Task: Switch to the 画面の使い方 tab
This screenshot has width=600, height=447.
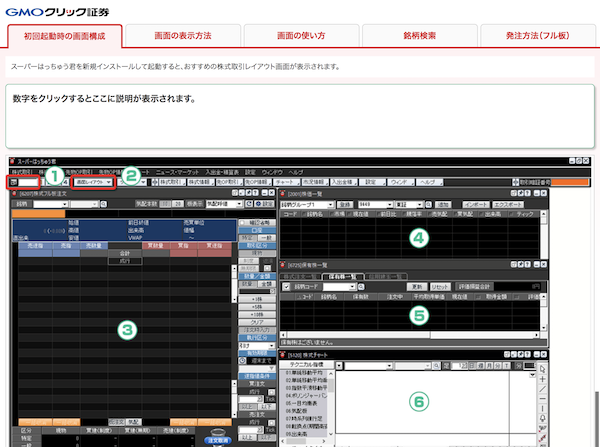Action: coord(301,36)
